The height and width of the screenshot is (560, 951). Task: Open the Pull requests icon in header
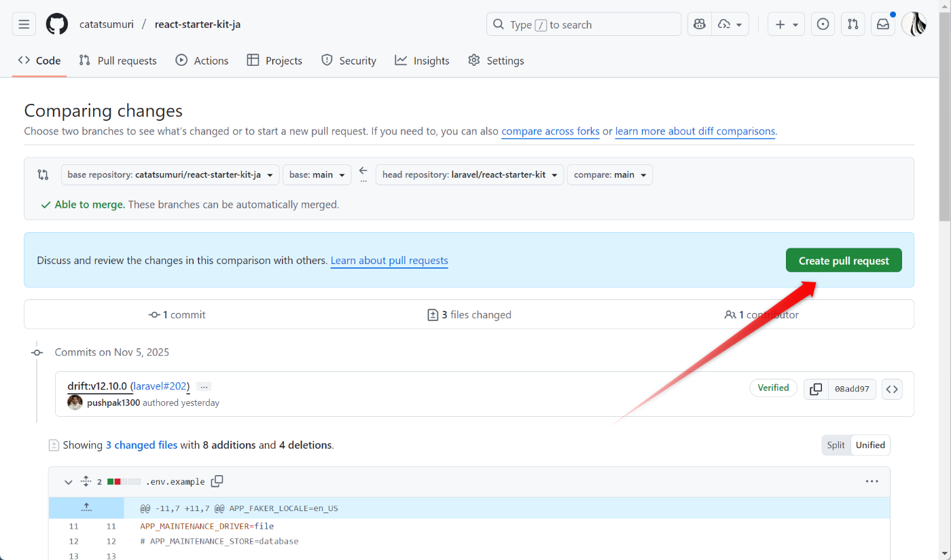click(x=853, y=24)
